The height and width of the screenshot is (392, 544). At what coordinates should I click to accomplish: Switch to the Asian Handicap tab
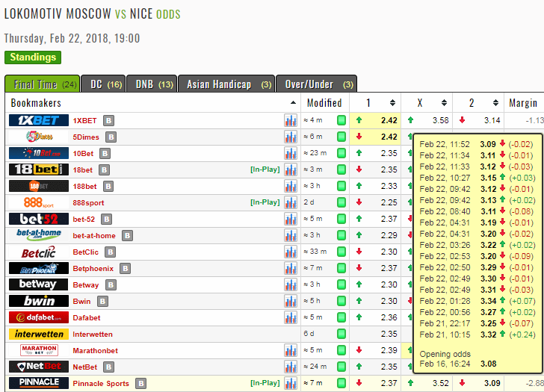coord(226,84)
